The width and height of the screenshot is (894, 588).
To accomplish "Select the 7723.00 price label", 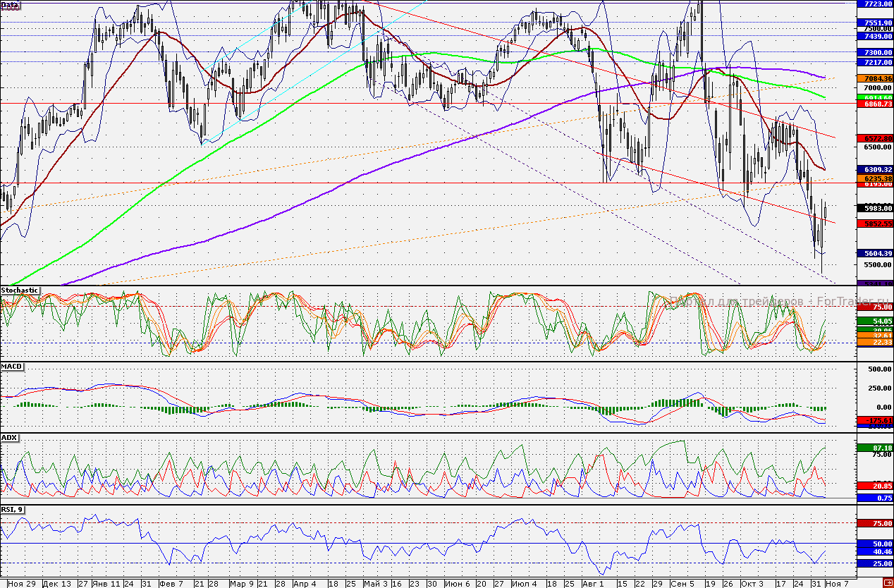I will pyautogui.click(x=874, y=4).
